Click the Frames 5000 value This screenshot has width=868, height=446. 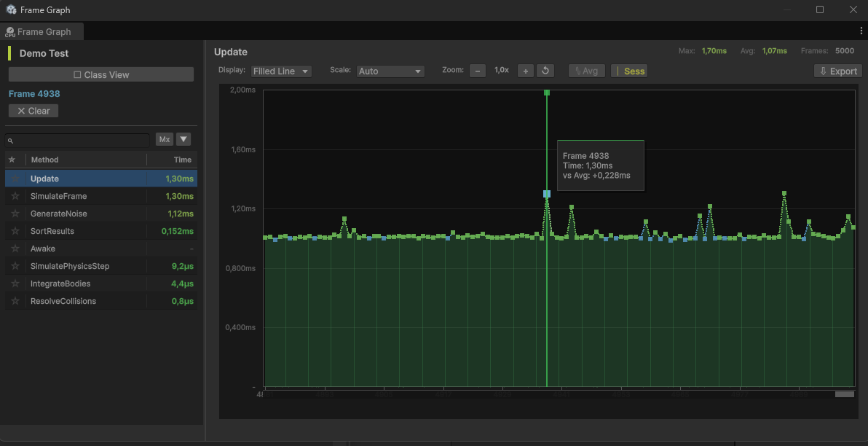(x=844, y=51)
